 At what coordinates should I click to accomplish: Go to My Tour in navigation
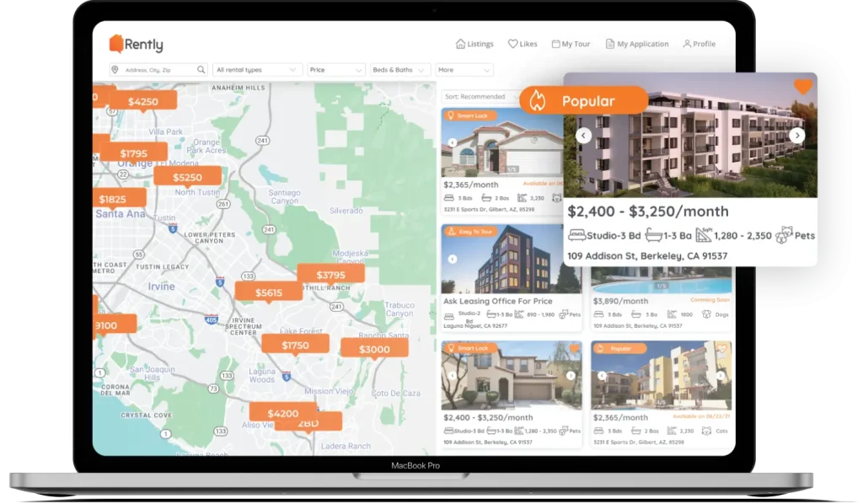tap(571, 44)
